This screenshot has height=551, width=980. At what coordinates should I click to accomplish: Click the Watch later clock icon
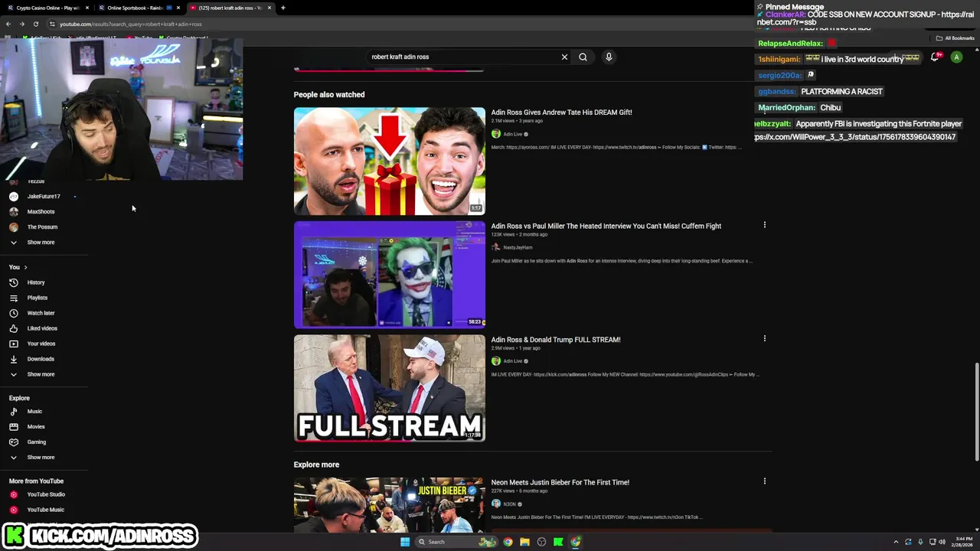coord(14,313)
